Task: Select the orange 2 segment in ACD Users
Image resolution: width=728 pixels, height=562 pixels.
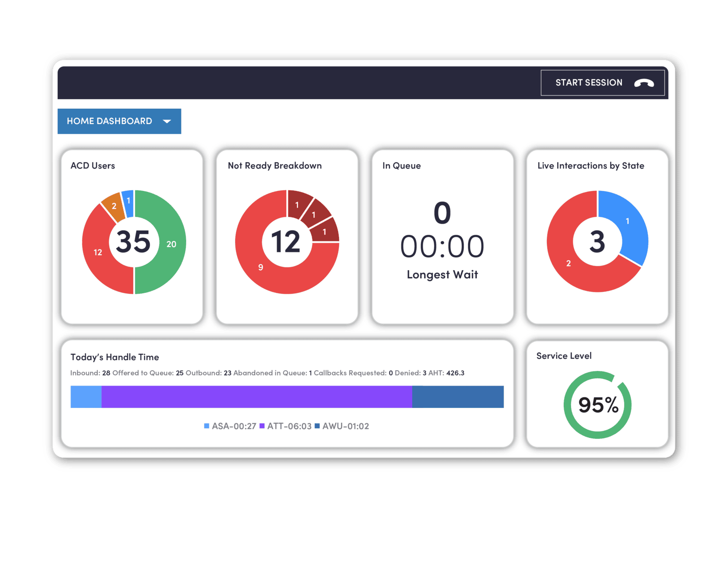Action: 114,206
